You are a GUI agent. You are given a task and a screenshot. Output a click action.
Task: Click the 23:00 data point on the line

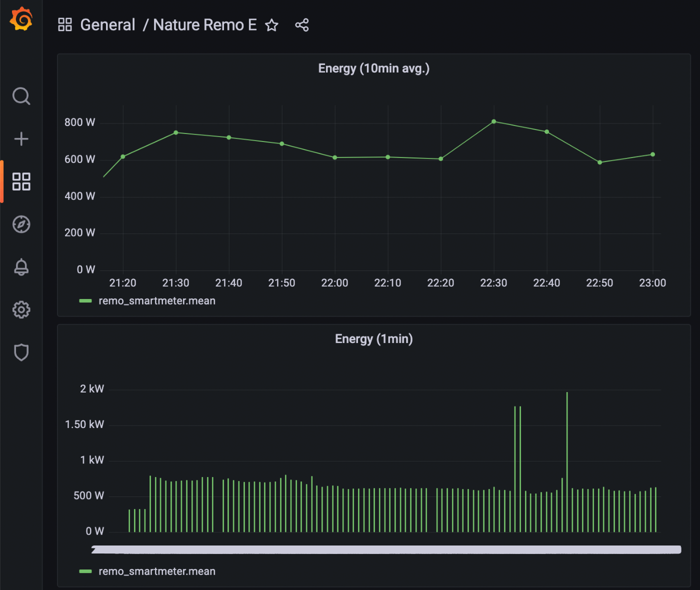pos(653,154)
